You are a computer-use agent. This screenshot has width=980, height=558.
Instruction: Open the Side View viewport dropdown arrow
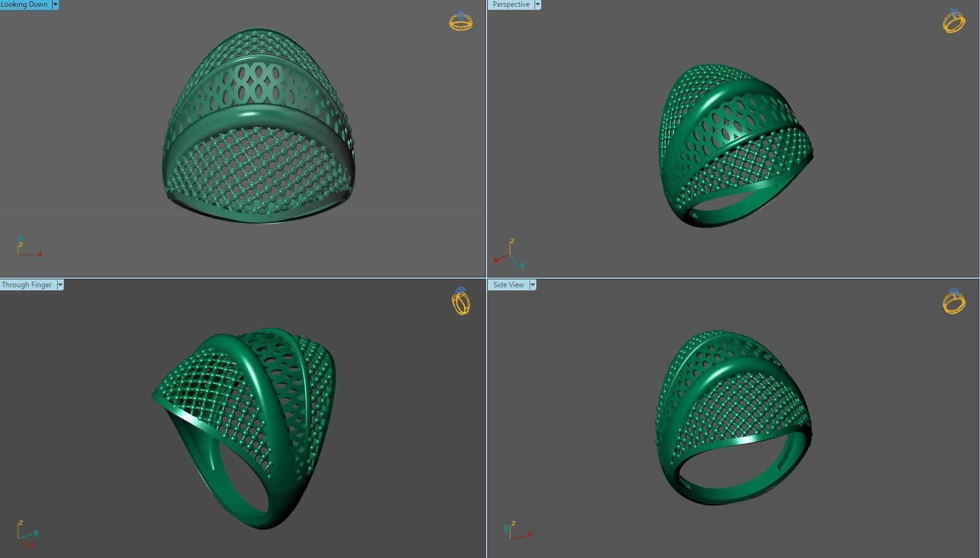[x=533, y=285]
